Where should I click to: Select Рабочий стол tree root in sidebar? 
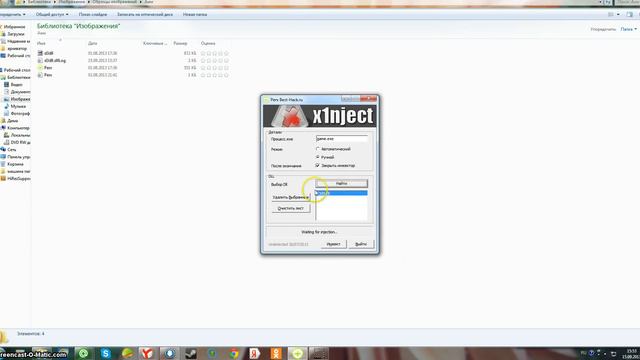15,70
